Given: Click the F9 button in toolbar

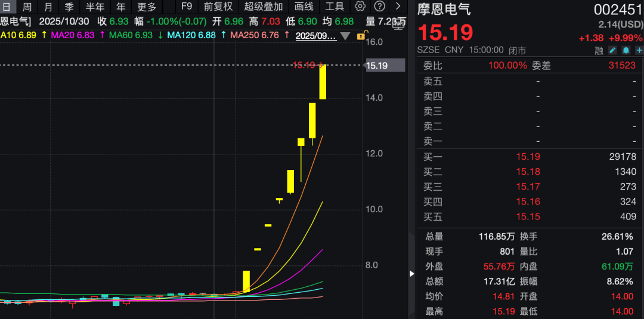Looking at the screenshot, I should [187, 7].
